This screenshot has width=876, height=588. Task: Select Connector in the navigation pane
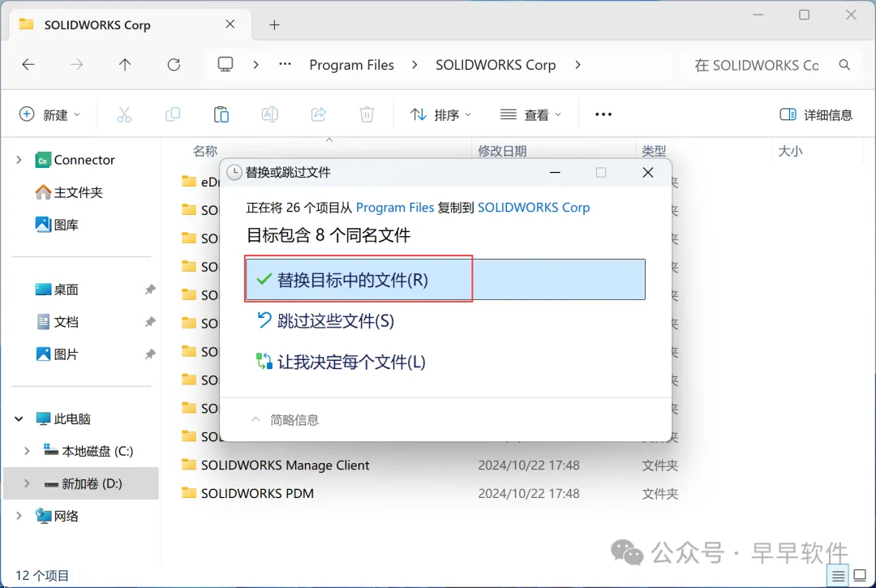coord(84,160)
